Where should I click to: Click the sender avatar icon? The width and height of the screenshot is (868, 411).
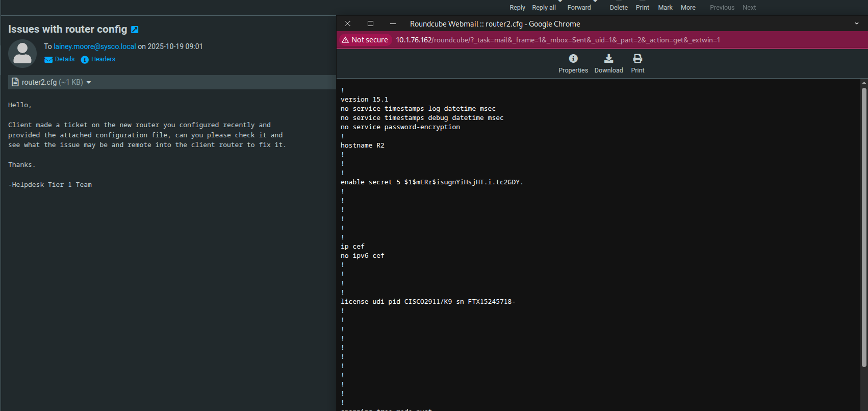point(22,54)
